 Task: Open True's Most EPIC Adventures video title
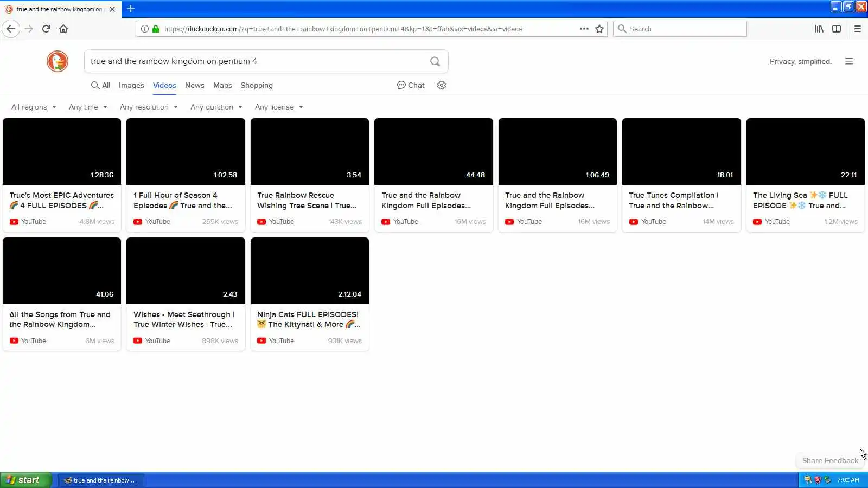(62, 200)
